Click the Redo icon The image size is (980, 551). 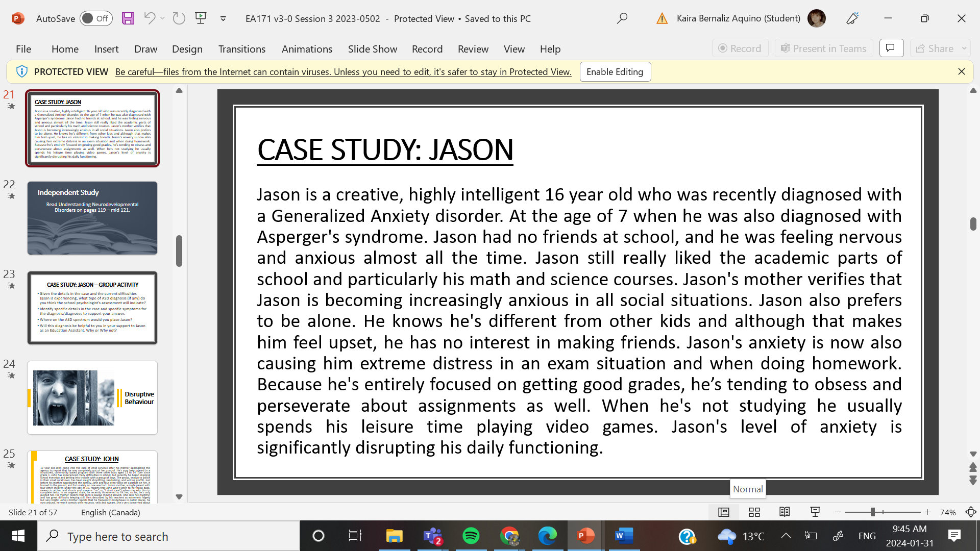point(179,19)
